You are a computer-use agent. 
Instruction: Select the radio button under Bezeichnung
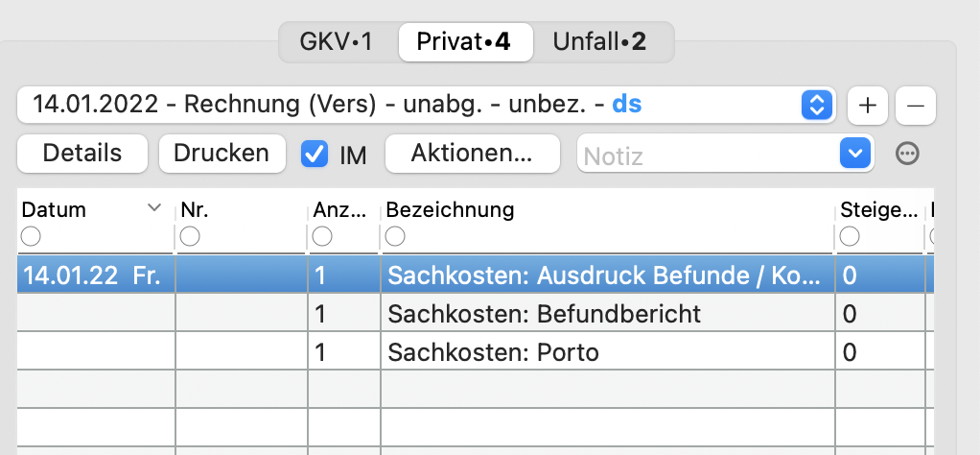point(395,236)
